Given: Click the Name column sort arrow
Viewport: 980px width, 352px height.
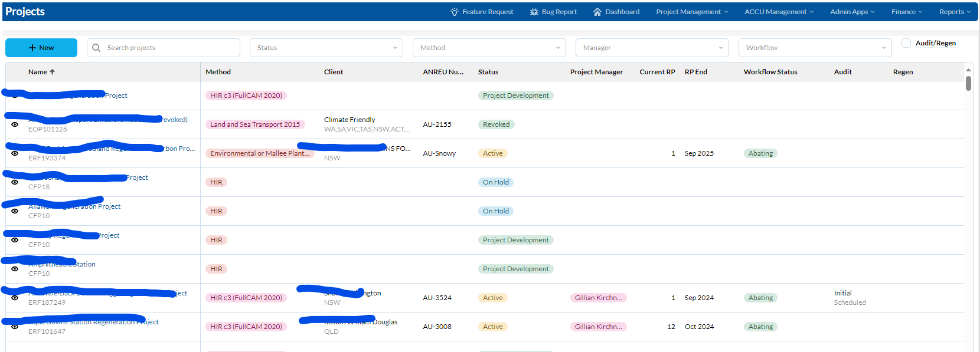Looking at the screenshot, I should [x=52, y=72].
